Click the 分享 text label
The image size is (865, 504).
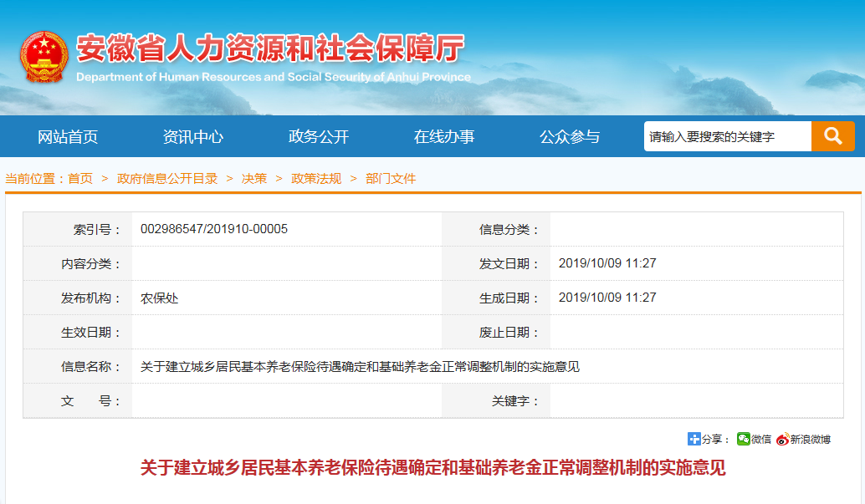point(713,439)
